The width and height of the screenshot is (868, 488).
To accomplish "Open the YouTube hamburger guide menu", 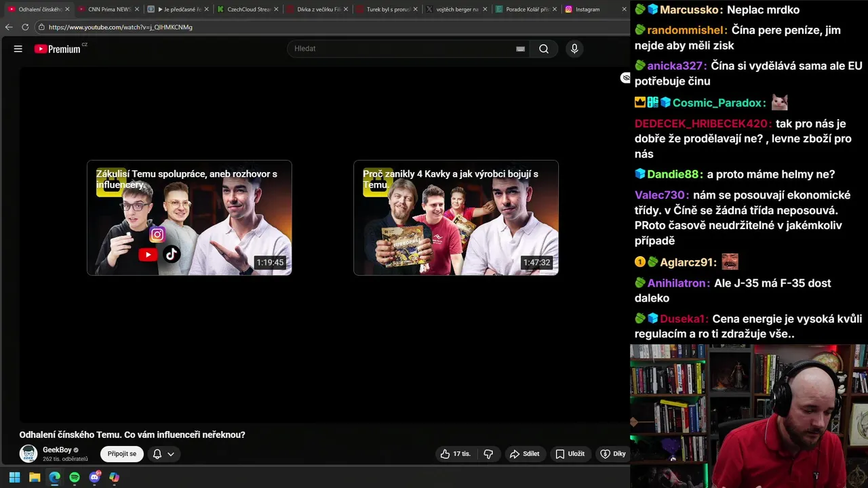I will [18, 49].
